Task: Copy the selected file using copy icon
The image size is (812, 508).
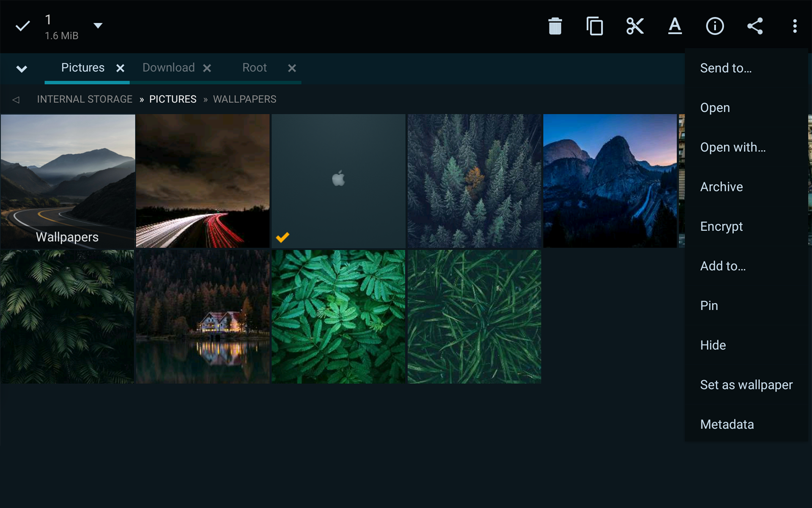Action: (595, 26)
